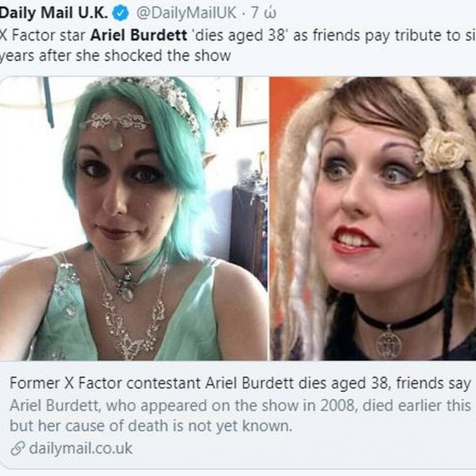Screen dimensions: 476x476
Task: Open the photo of woman with teal hair
Action: click(x=134, y=219)
